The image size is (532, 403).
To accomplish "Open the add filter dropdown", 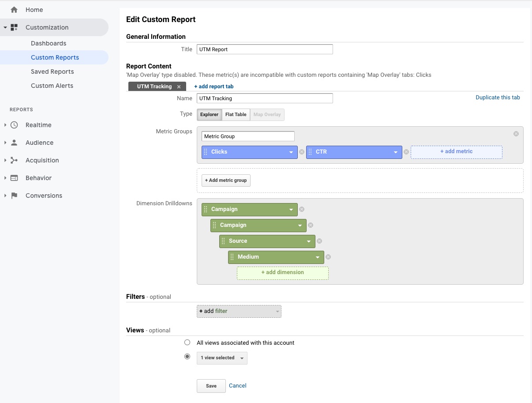I will [x=239, y=311].
